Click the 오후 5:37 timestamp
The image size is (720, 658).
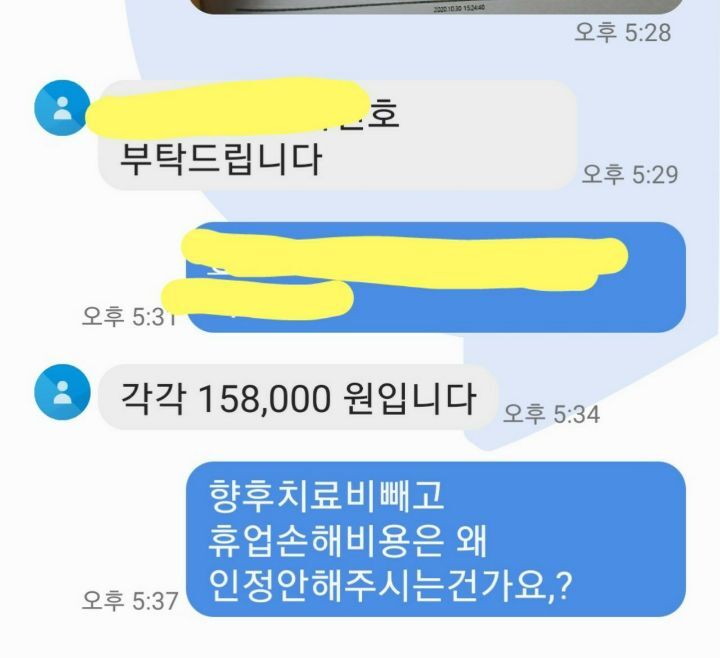[130, 601]
